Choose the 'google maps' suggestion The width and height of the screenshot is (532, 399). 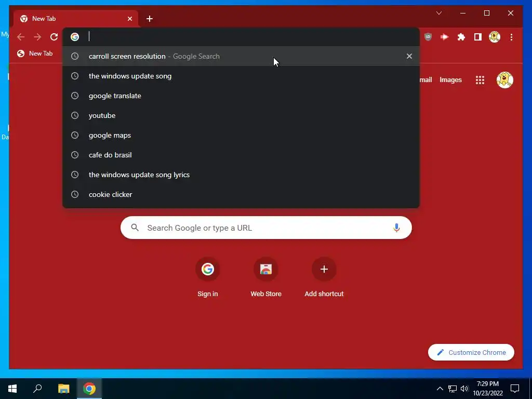click(x=241, y=135)
